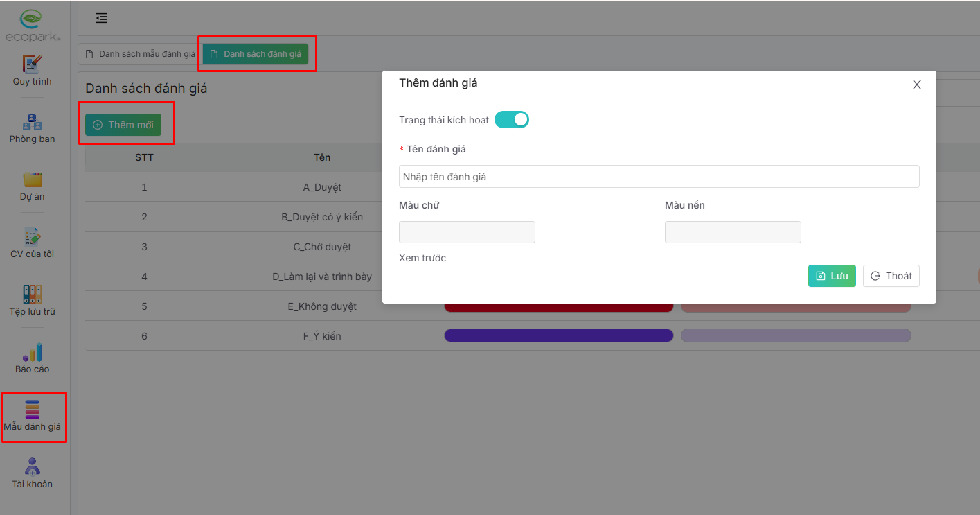
Task: Collapse sidebar with hamburger menu icon
Action: click(102, 19)
